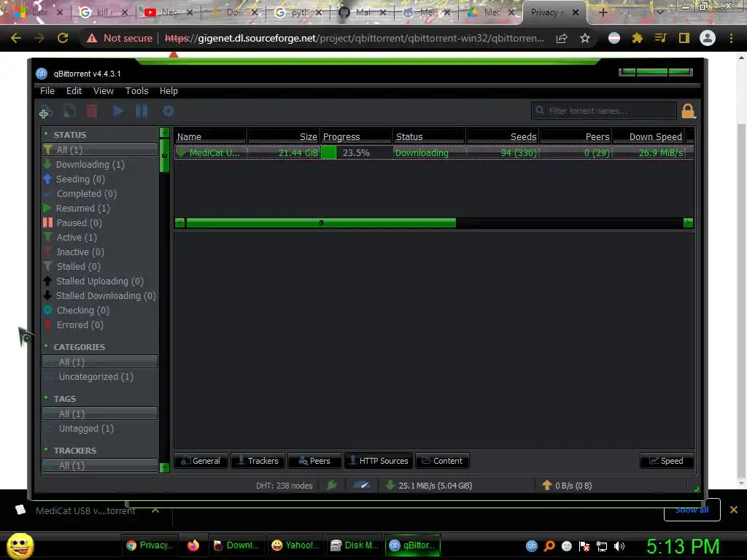747x560 pixels.
Task: Open the Help menu
Action: 169,91
